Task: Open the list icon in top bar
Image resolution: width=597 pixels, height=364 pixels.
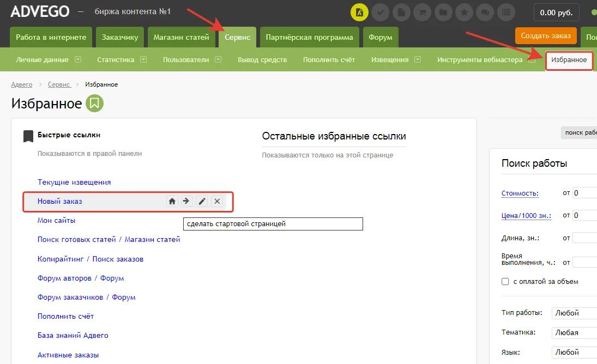Action: point(505,12)
